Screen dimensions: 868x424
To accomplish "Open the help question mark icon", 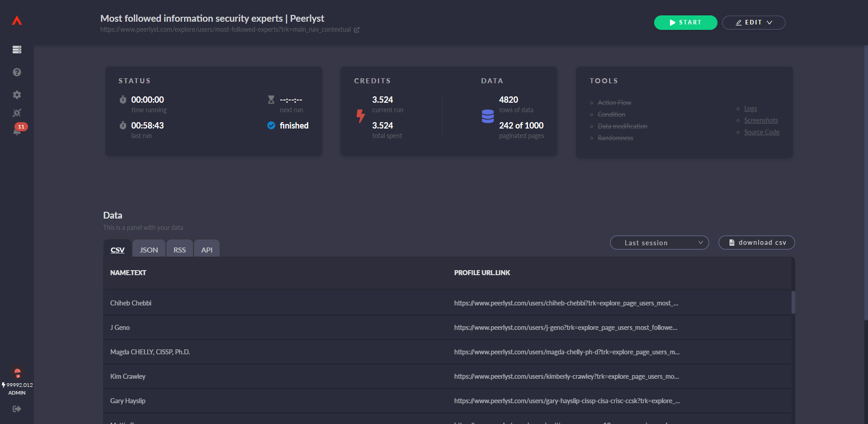I will 17,72.
